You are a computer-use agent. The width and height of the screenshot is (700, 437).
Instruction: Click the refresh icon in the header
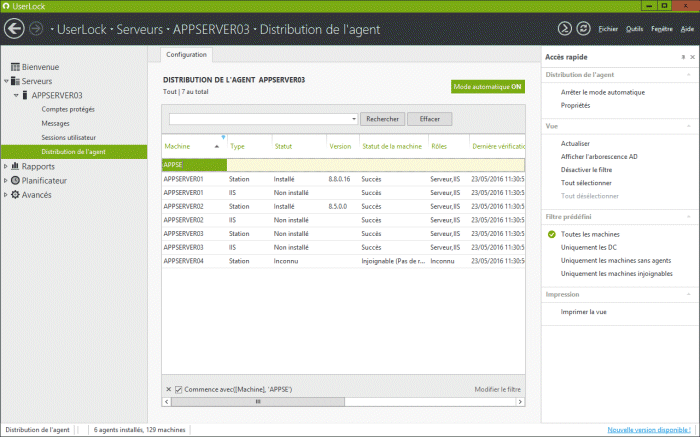pos(583,29)
